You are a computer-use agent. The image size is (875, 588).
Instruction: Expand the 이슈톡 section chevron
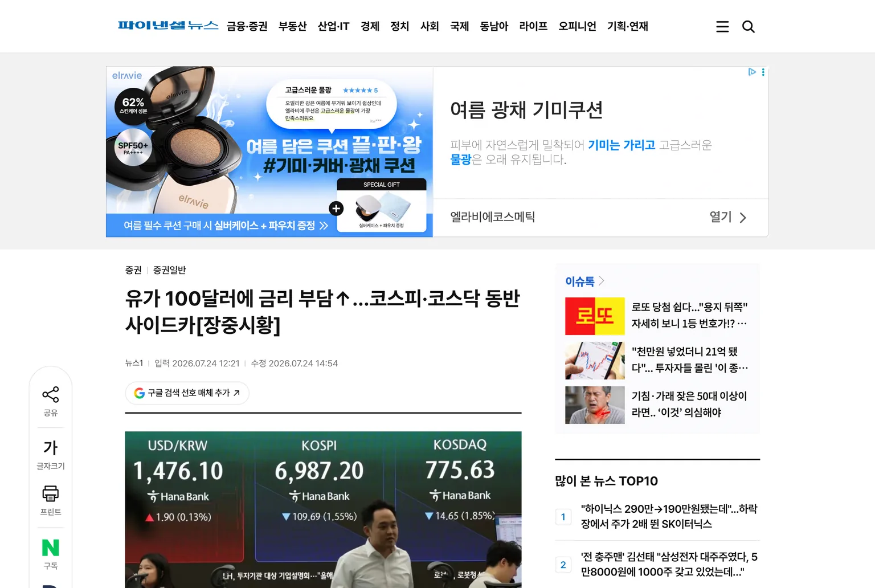[602, 281]
